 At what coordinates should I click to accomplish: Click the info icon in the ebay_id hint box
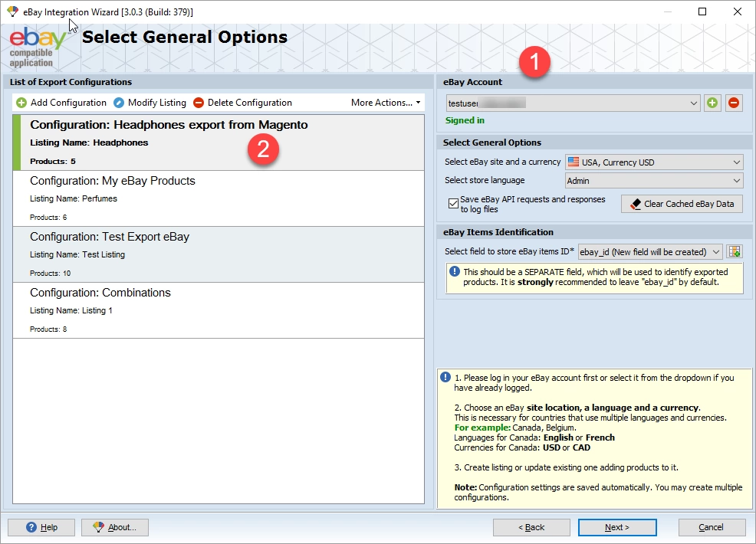coord(454,271)
